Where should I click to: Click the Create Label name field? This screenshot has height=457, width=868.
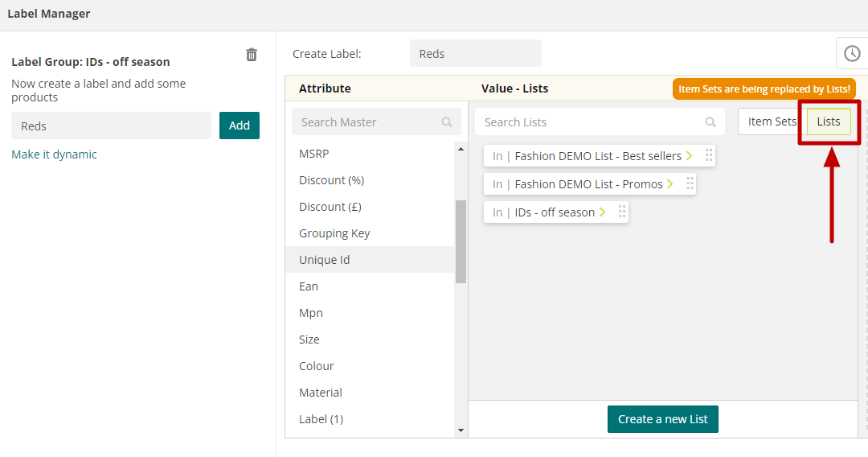tap(475, 54)
